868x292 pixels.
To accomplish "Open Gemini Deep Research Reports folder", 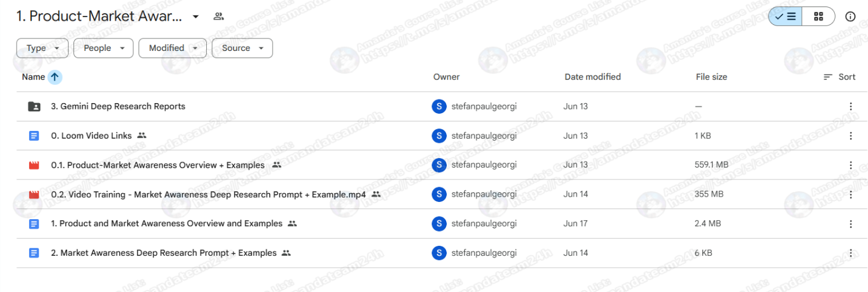I will [x=118, y=107].
